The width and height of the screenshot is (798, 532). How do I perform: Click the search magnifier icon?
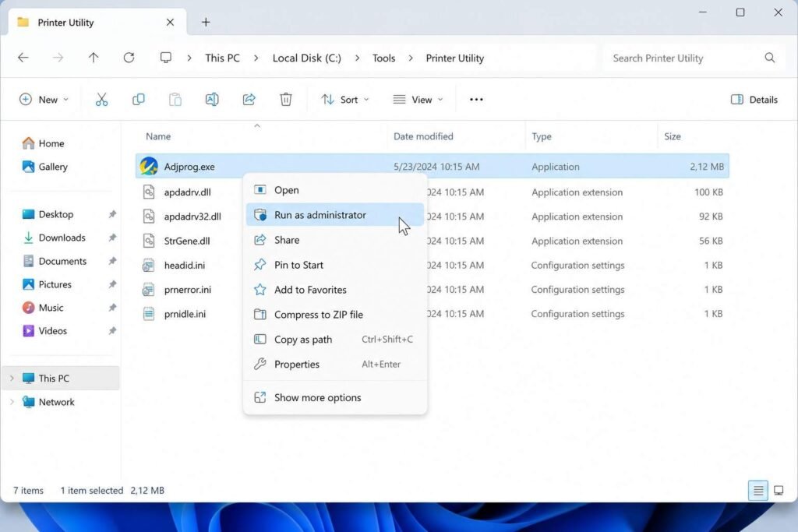pyautogui.click(x=769, y=58)
